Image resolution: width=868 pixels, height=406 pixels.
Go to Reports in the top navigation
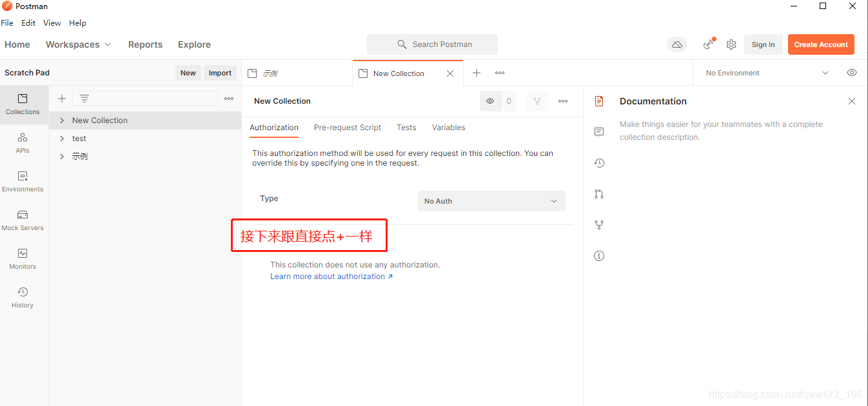coord(145,44)
